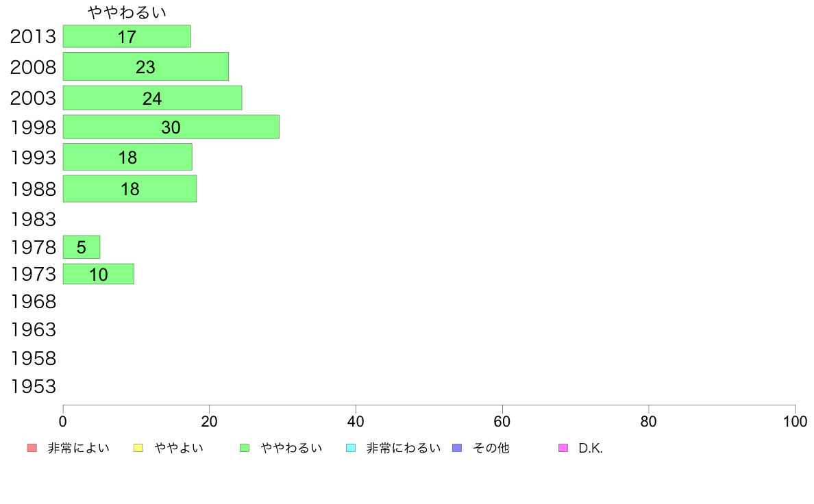This screenshot has height=504, width=814.
Task: Click the ややわるい column heading at top
Action: tap(127, 12)
